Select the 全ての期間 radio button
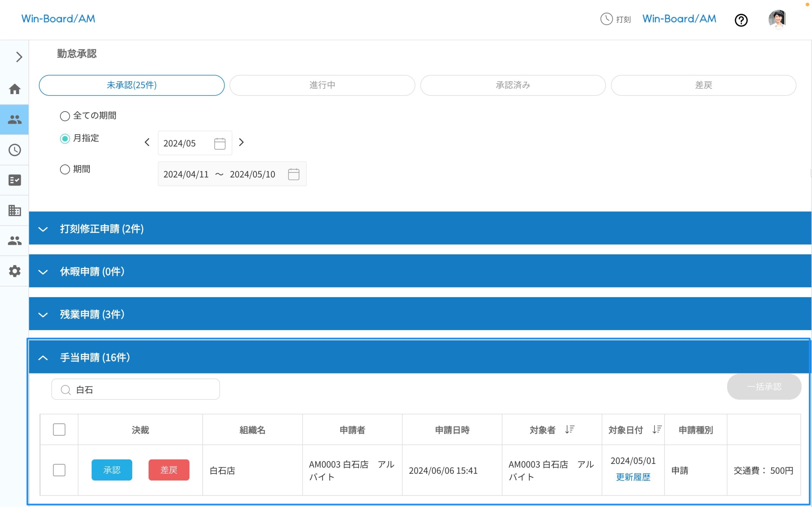The image size is (812, 507). (65, 116)
